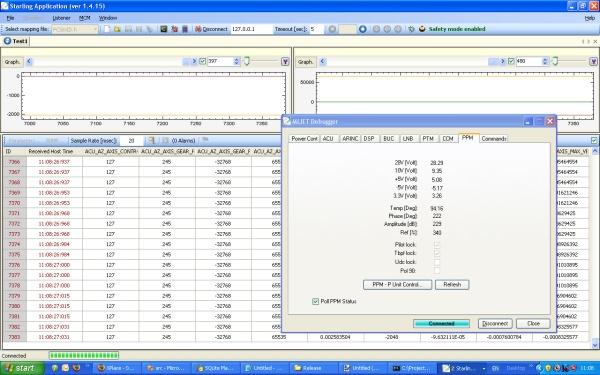Click the blue circular record icon in toolbar
The width and height of the screenshot is (600, 375).
pyautogui.click(x=362, y=29)
